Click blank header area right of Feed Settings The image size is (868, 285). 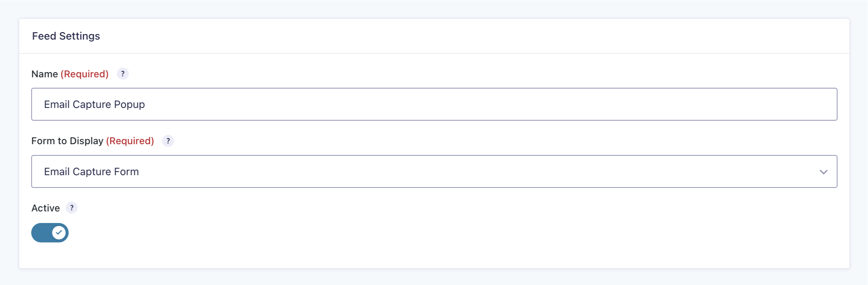point(449,36)
